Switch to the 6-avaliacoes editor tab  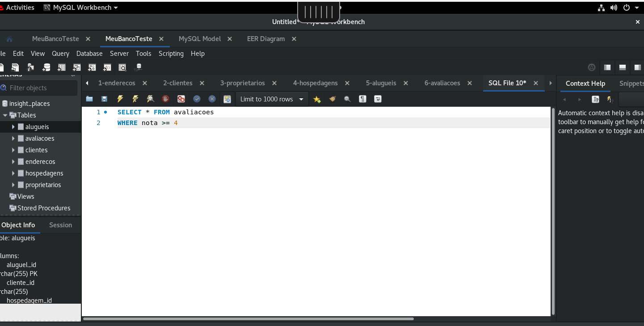click(x=442, y=83)
